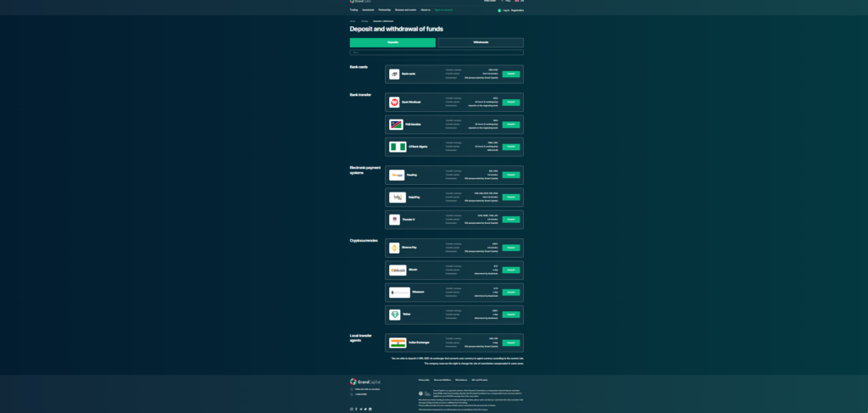Screen dimensions: 868x413
Task: Expand the Investment navigation menu
Action: tap(369, 10)
